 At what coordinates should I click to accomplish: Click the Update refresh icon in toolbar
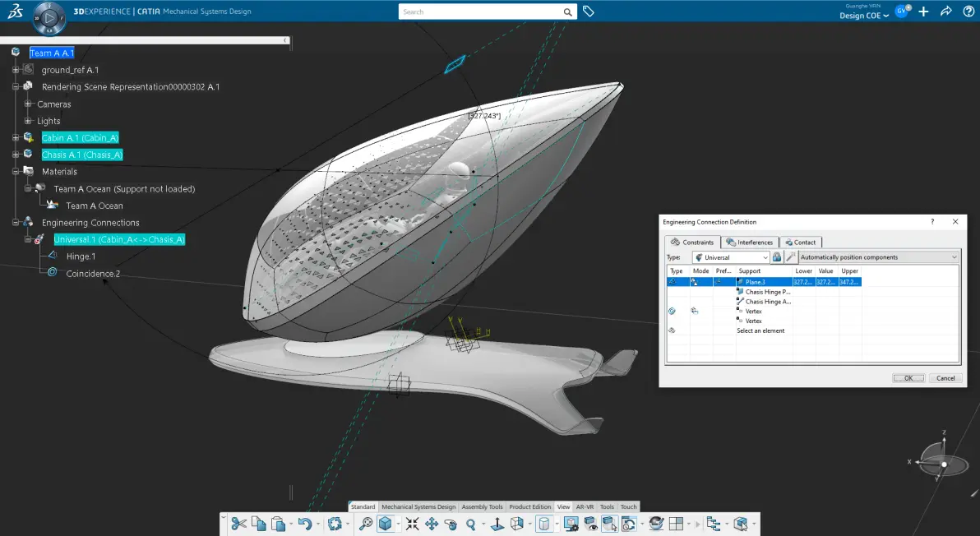coord(335,524)
